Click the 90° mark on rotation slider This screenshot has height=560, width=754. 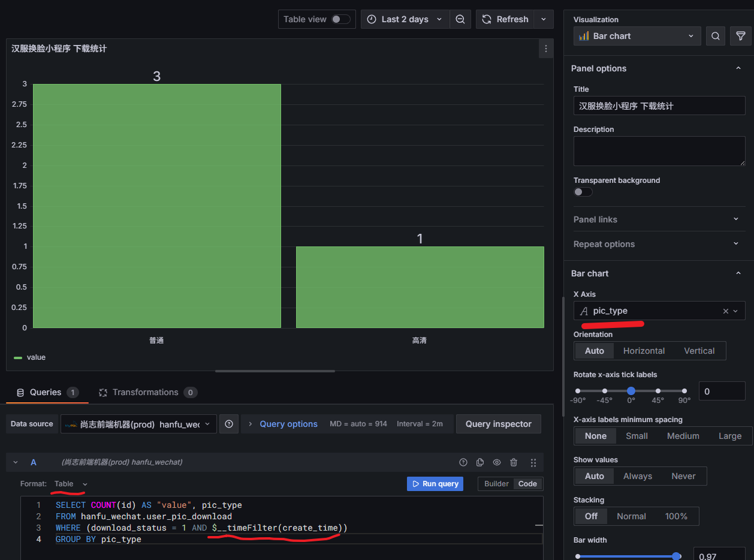(684, 391)
